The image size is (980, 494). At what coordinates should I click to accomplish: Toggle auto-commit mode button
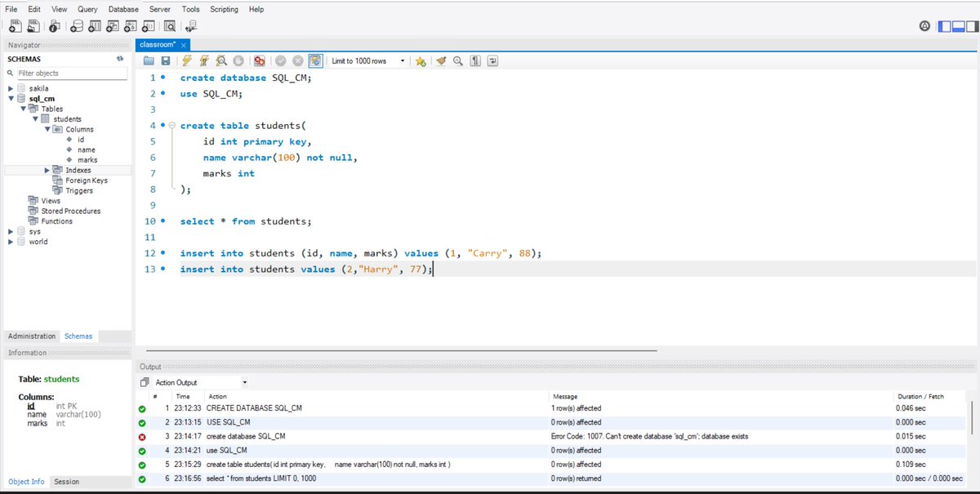(314, 61)
